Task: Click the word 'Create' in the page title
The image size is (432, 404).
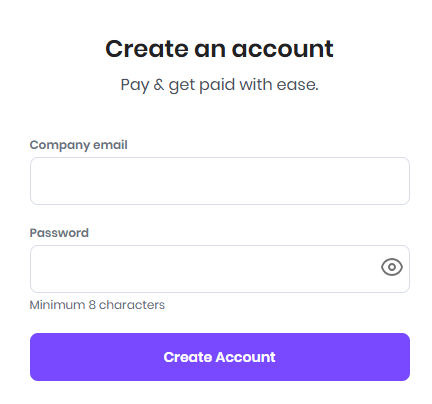Action: [146, 49]
